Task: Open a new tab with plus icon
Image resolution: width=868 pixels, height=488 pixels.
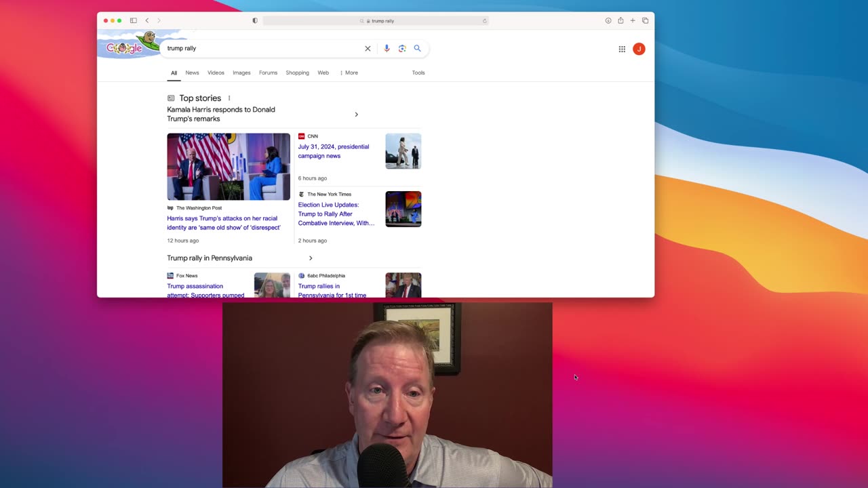Action: [633, 20]
